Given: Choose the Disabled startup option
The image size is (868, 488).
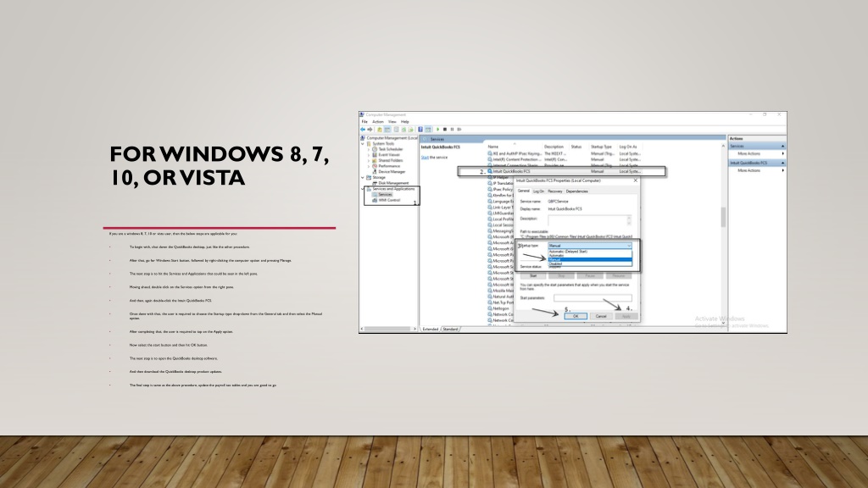Looking at the screenshot, I should (590, 264).
